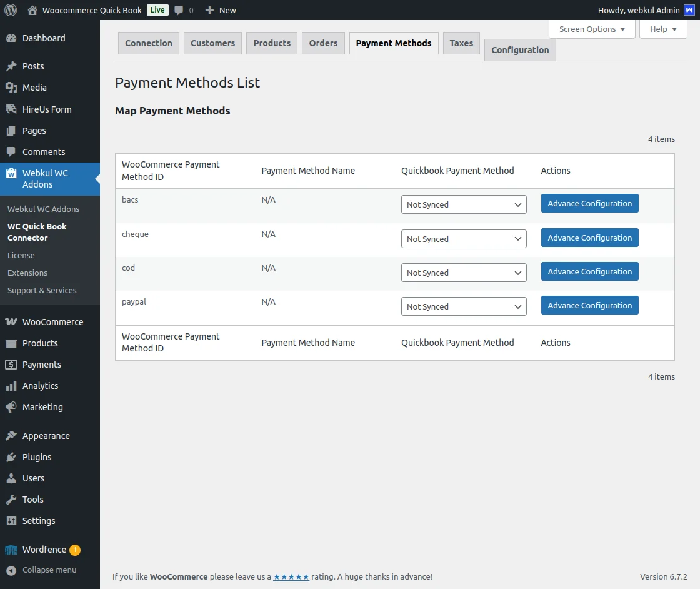Open the paypal Quickbook Payment Method selector

point(464,306)
